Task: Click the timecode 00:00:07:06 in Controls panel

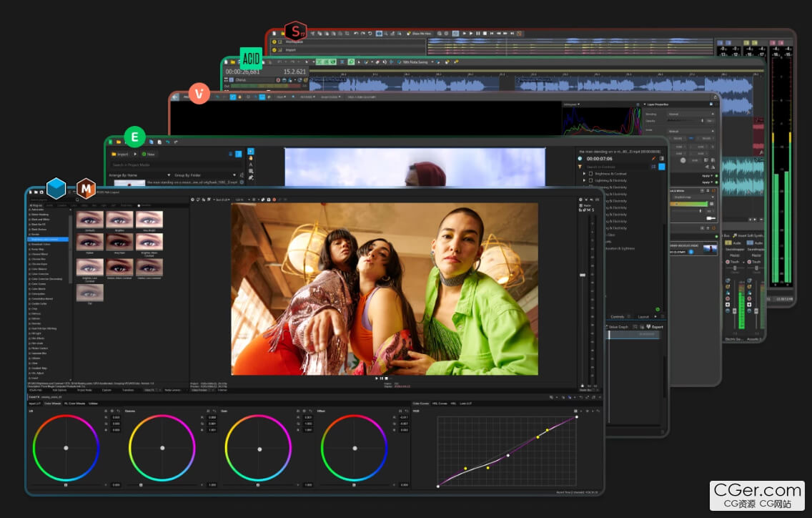Action: point(599,159)
